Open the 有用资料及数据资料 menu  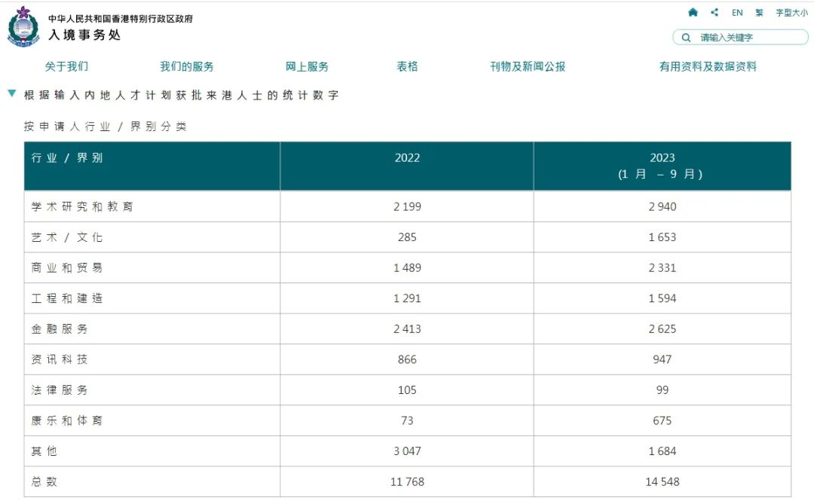708,66
